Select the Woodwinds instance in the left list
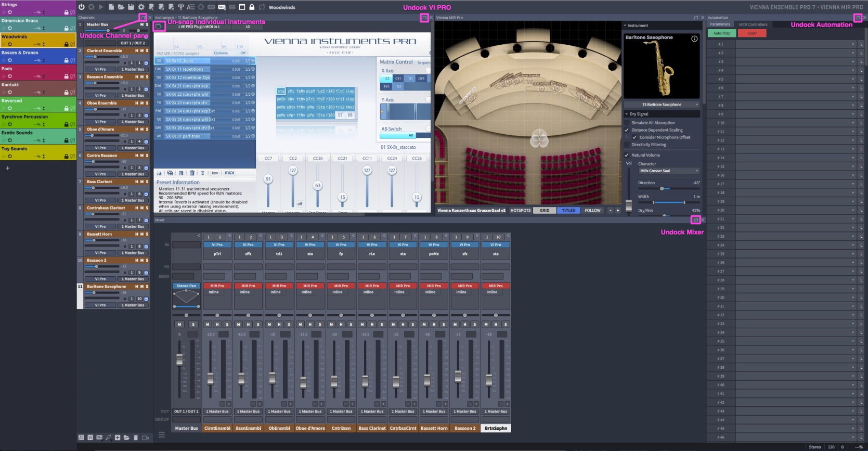Screen dimensions: 868x451 pyautogui.click(x=38, y=40)
